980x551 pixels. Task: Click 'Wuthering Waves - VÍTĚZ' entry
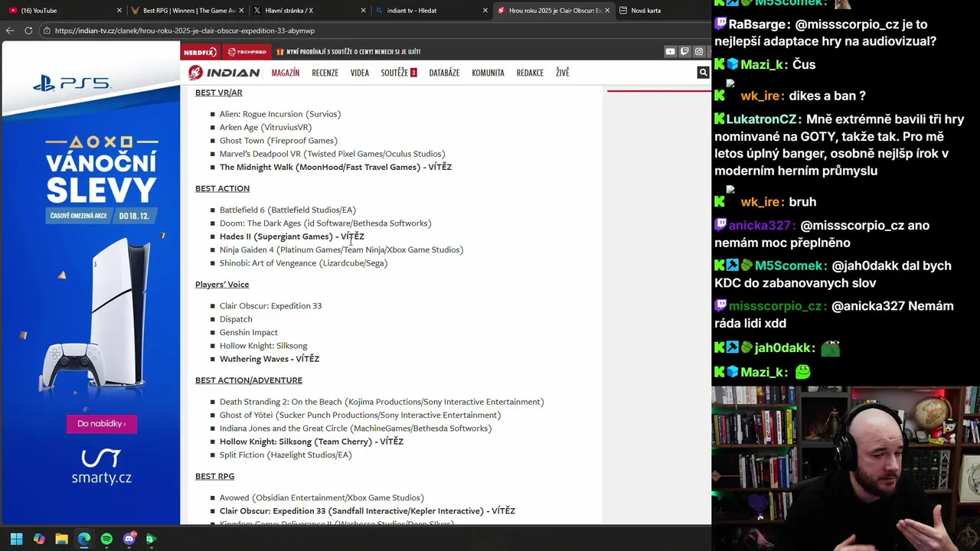coord(269,359)
